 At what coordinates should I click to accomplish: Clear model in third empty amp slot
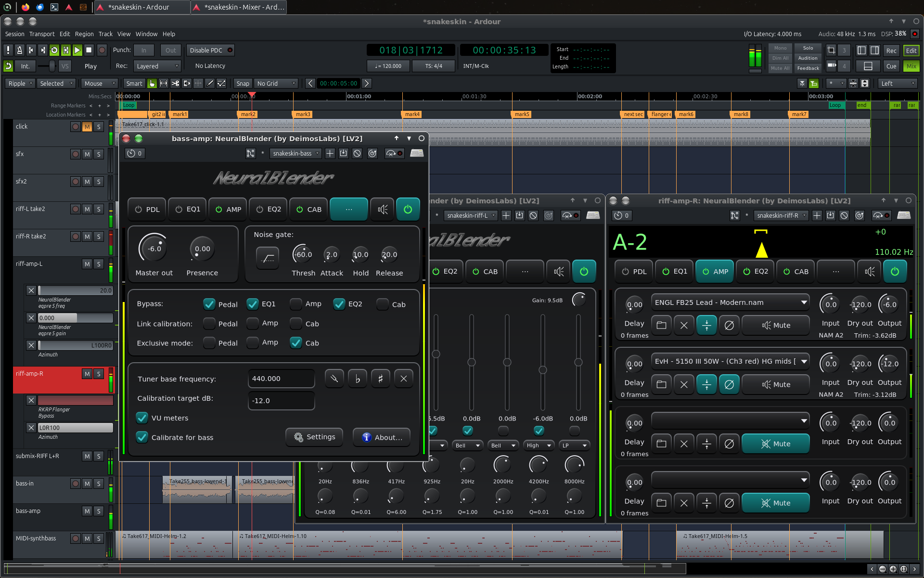click(x=684, y=444)
